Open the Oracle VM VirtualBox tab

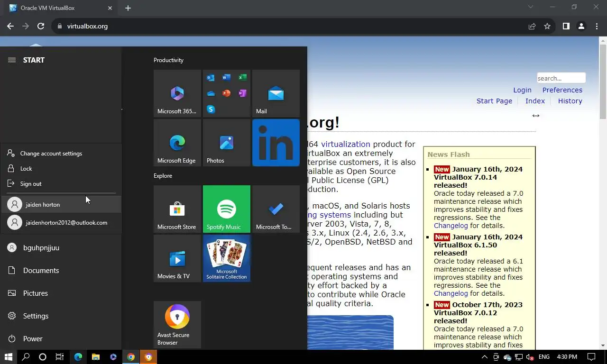61,8
